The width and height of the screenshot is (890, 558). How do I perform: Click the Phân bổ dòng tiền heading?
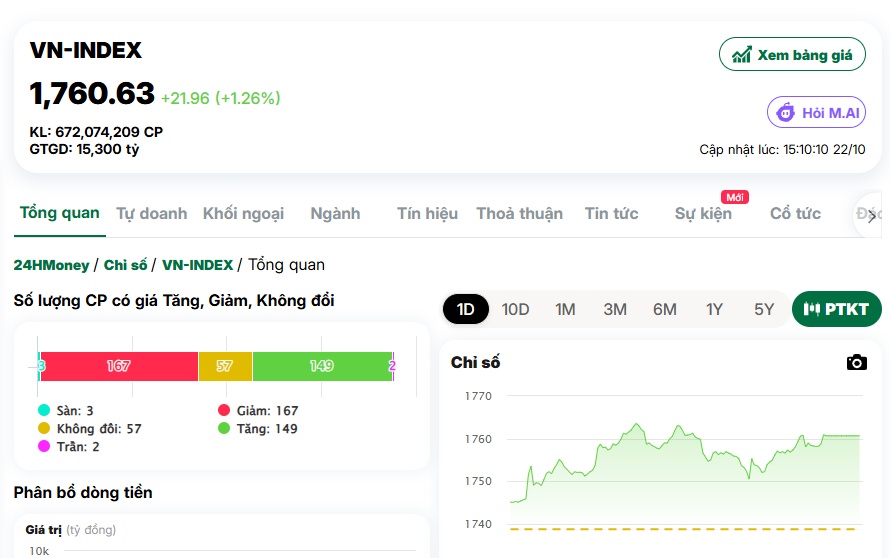pos(83,492)
